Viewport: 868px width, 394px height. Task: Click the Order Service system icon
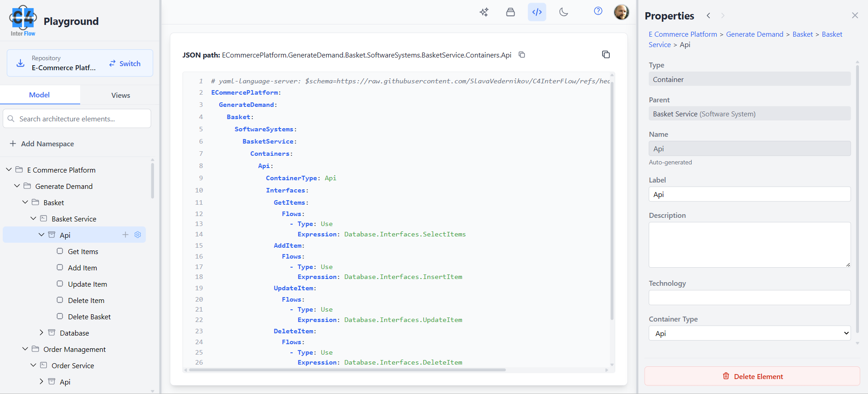[43, 365]
